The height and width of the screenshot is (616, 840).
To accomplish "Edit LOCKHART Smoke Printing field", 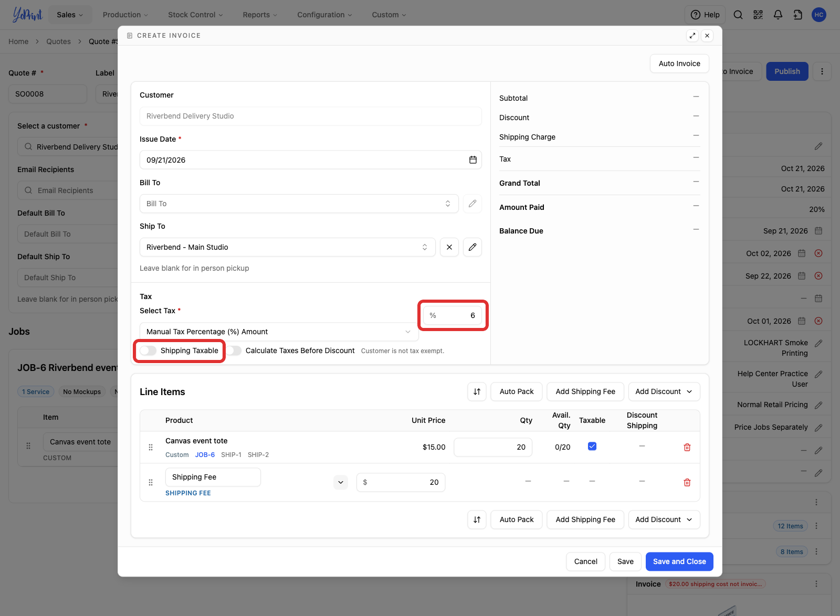I will 818,343.
